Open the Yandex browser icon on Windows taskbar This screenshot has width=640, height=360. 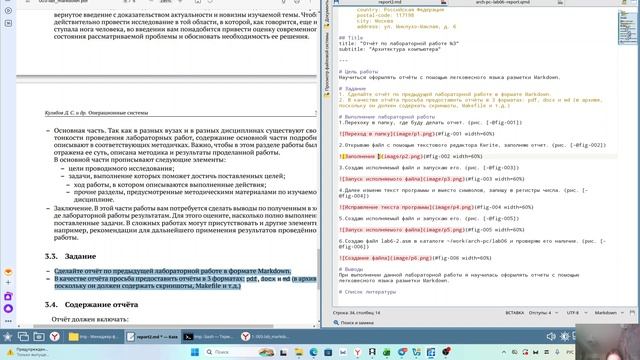point(358,352)
